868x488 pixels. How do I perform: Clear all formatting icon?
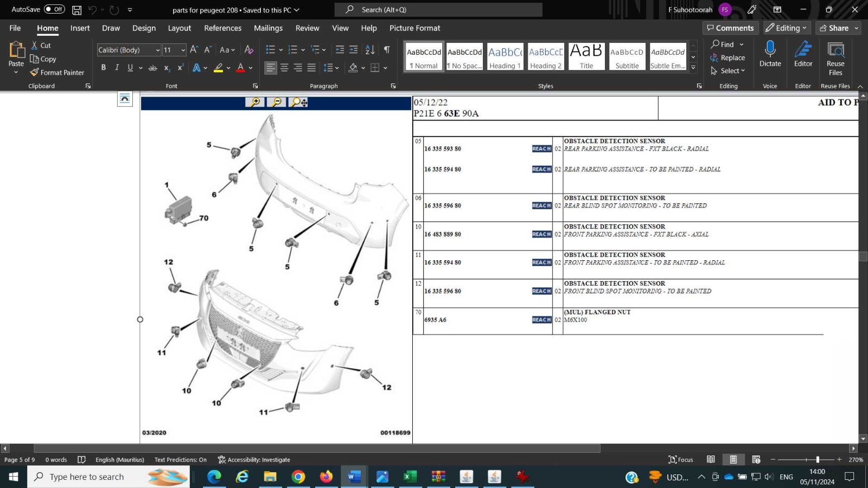pyautogui.click(x=249, y=50)
